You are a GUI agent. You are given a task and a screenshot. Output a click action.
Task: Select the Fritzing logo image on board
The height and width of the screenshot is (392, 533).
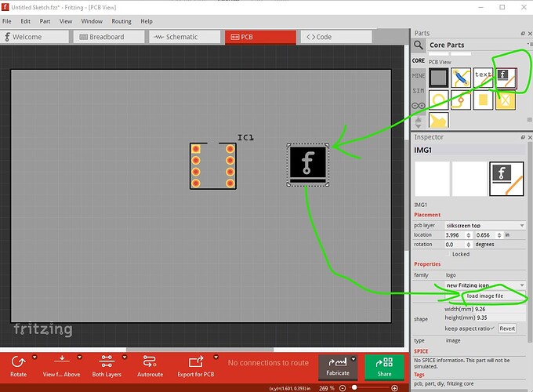point(308,165)
